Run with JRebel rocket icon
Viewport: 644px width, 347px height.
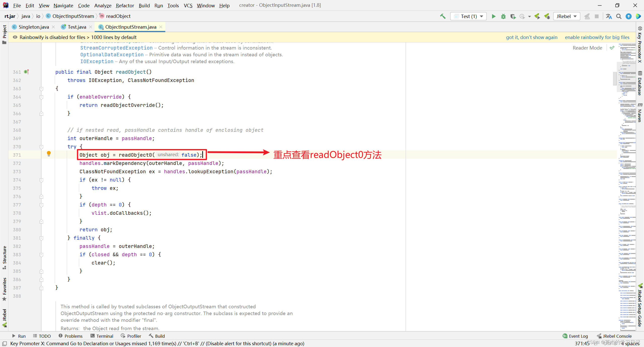(537, 16)
